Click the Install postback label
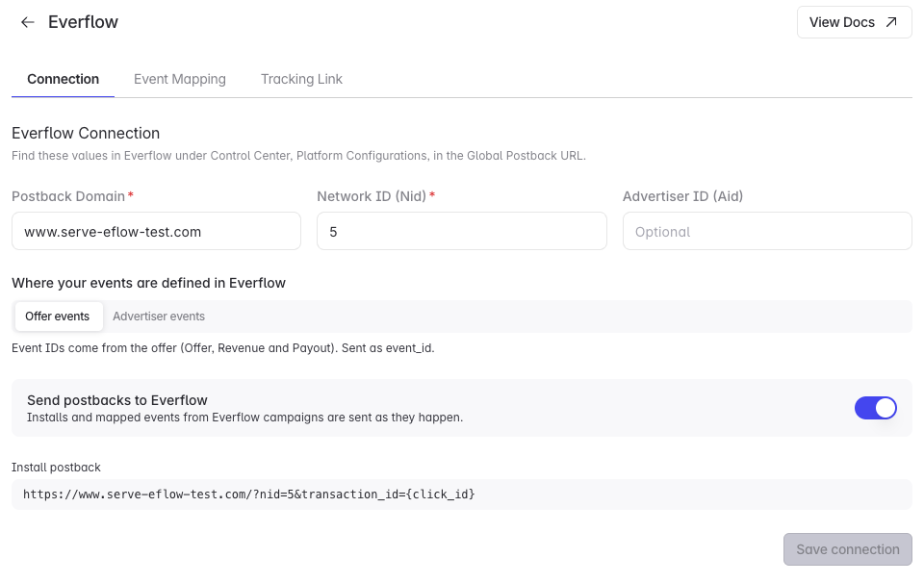Screen dimensions: 924x583 click(56, 468)
